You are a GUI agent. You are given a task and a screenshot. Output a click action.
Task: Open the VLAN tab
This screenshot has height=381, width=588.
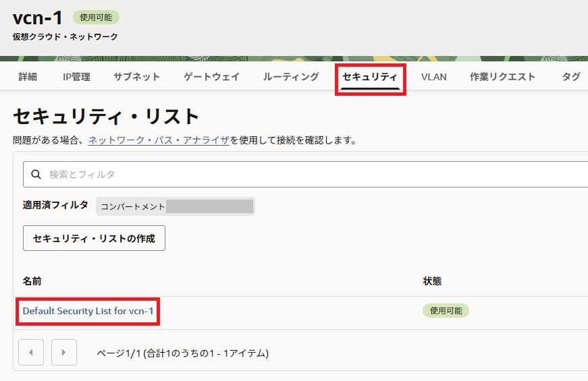tap(434, 77)
